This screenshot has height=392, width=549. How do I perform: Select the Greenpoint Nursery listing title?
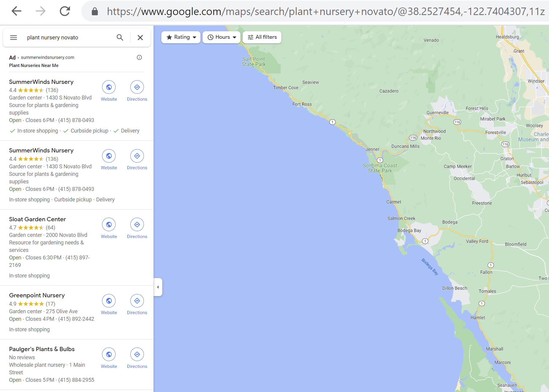[37, 295]
